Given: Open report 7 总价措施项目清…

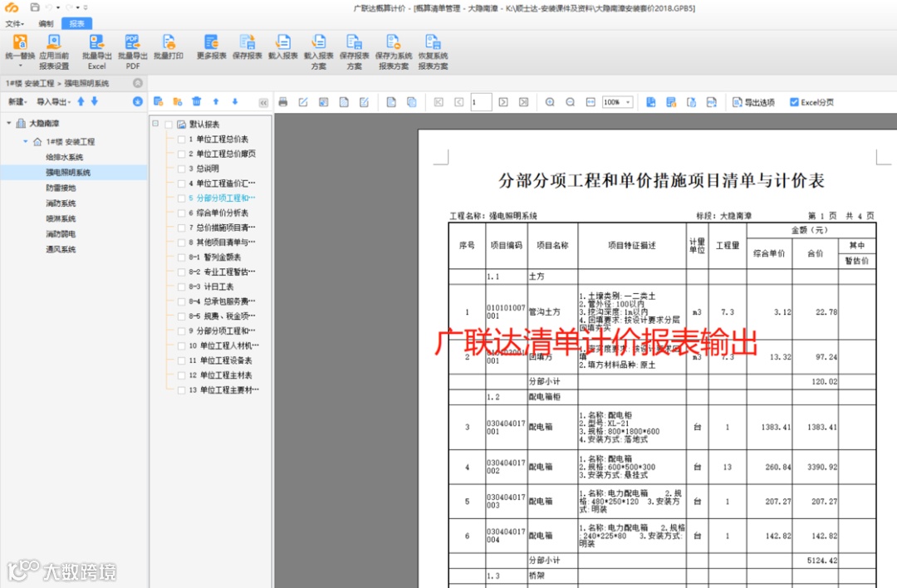Looking at the screenshot, I should click(223, 228).
